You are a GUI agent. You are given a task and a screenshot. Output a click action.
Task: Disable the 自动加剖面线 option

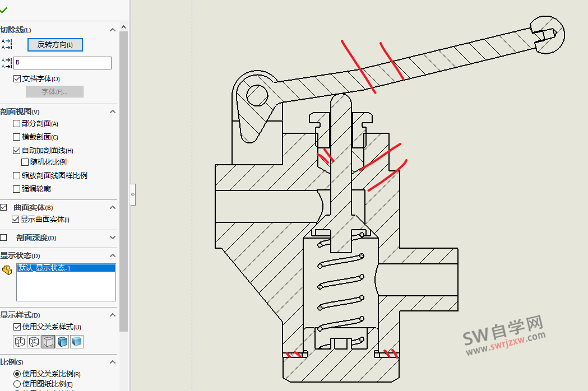click(x=16, y=150)
